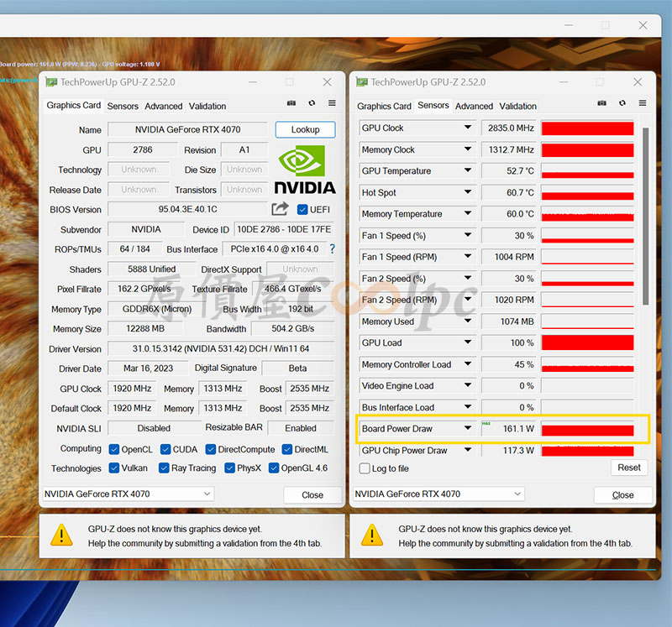Open Hot Spot sensor dropdown arrow
Image resolution: width=672 pixels, height=627 pixels.
click(468, 192)
